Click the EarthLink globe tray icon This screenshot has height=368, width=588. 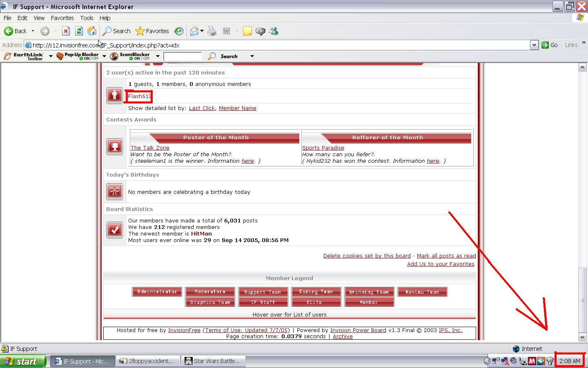pyautogui.click(x=541, y=361)
